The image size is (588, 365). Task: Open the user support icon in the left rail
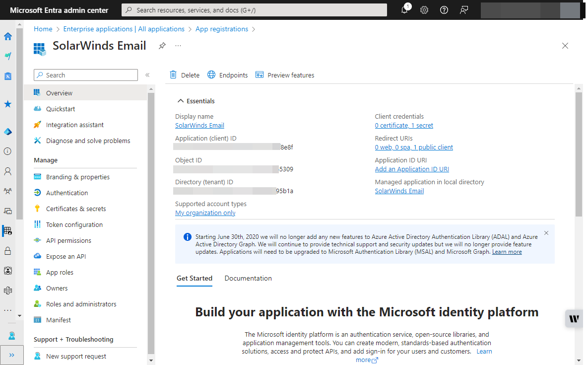[11, 335]
